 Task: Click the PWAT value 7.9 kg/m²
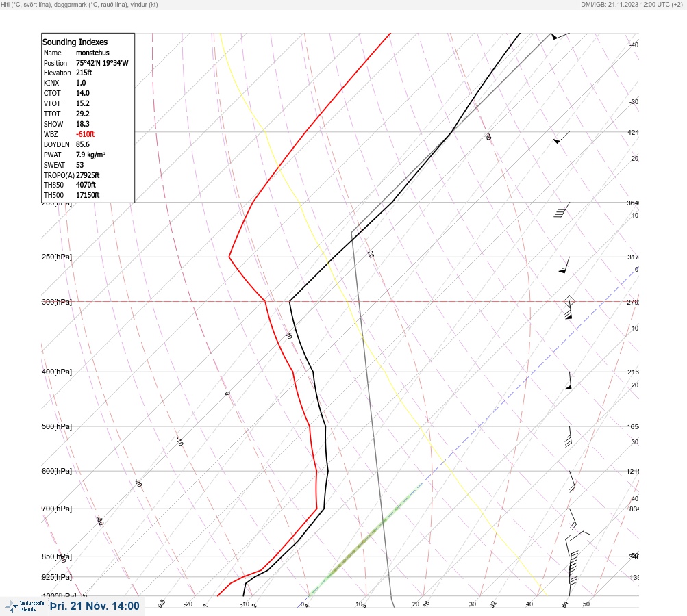[x=90, y=155]
